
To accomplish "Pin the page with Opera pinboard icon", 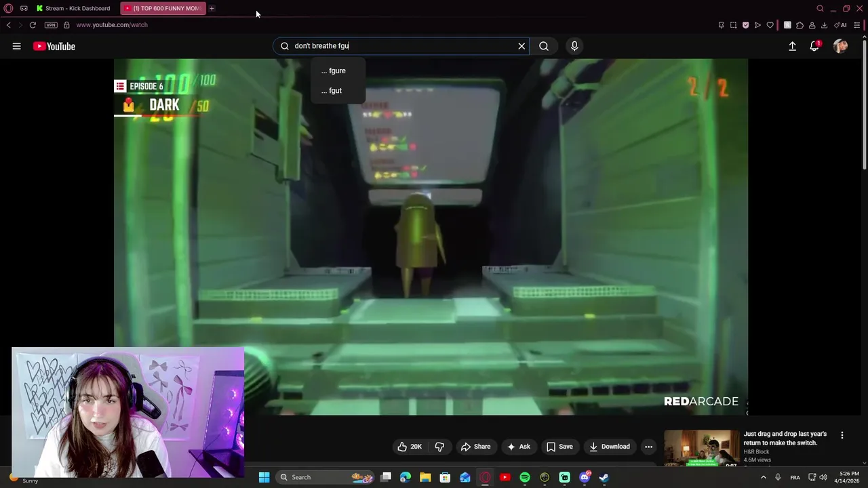I will pos(721,25).
